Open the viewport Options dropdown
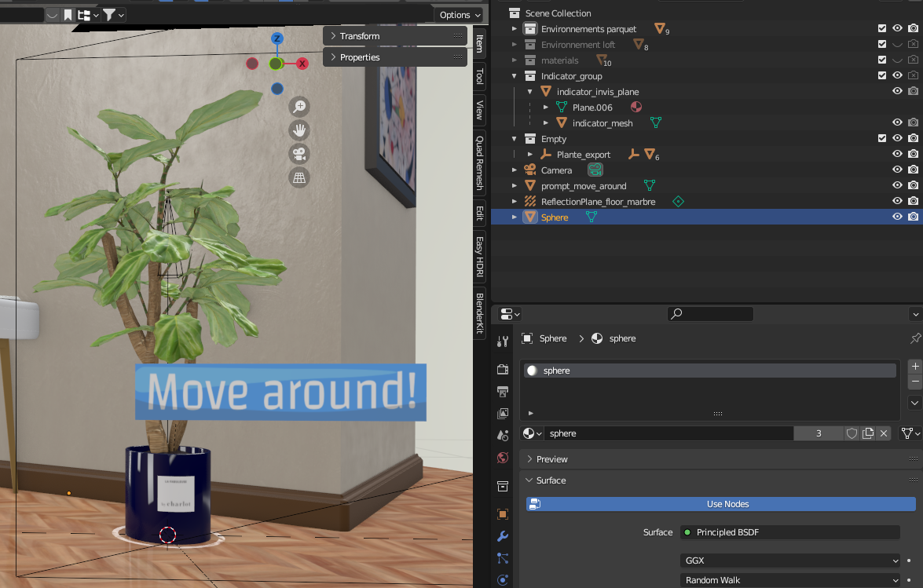The image size is (923, 588). 460,15
